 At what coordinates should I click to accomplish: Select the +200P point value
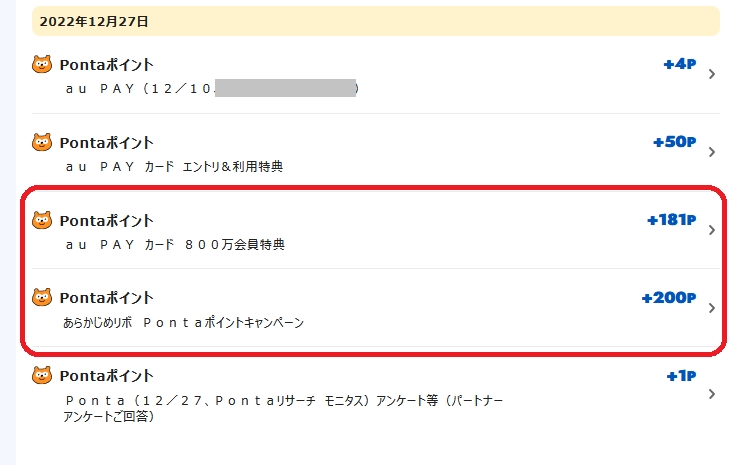point(669,297)
